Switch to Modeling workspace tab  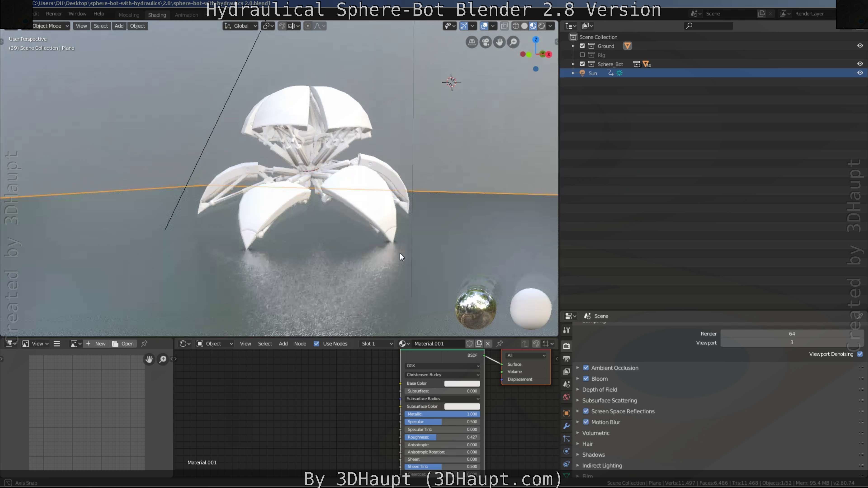[129, 15]
